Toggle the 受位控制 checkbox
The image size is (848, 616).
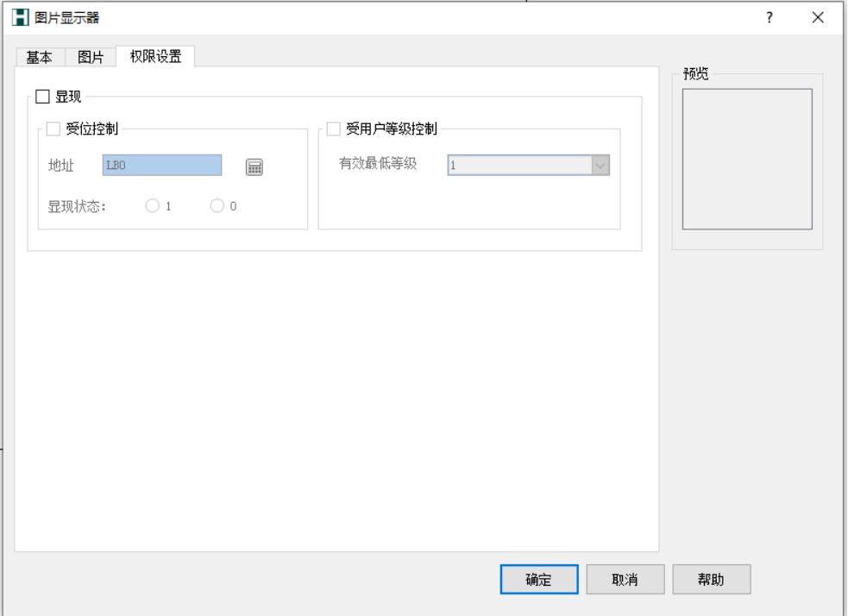(x=53, y=129)
